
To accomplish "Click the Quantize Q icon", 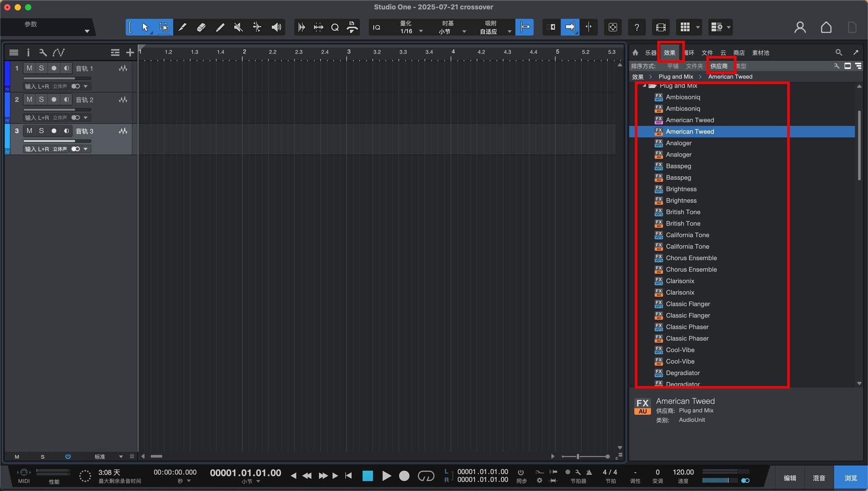I will pos(335,27).
